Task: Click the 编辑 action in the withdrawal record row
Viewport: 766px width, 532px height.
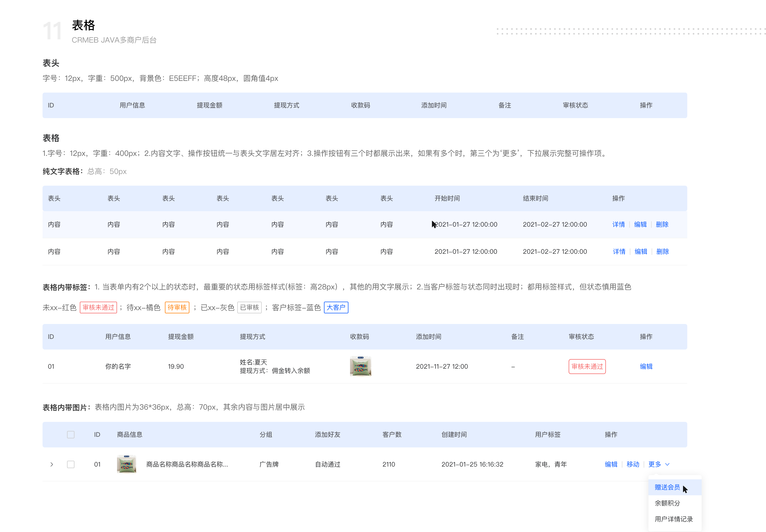Action: pos(646,366)
